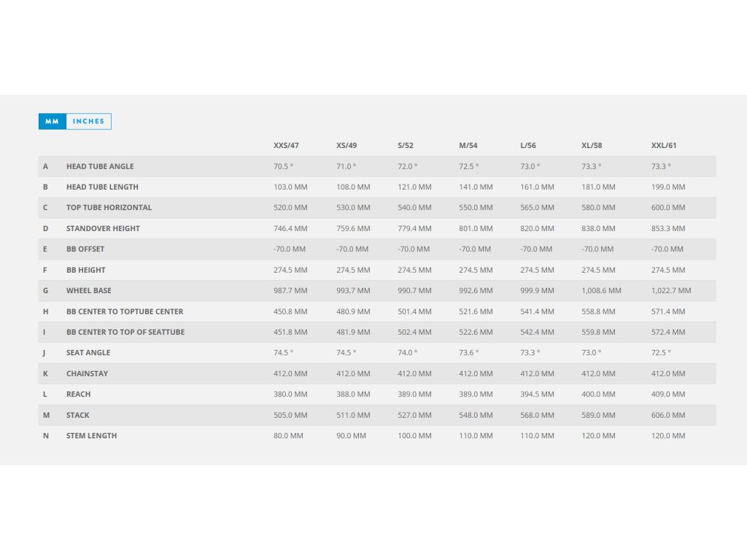The height and width of the screenshot is (560, 747).
Task: Select stack value 606.0 MM
Action: coord(668,415)
